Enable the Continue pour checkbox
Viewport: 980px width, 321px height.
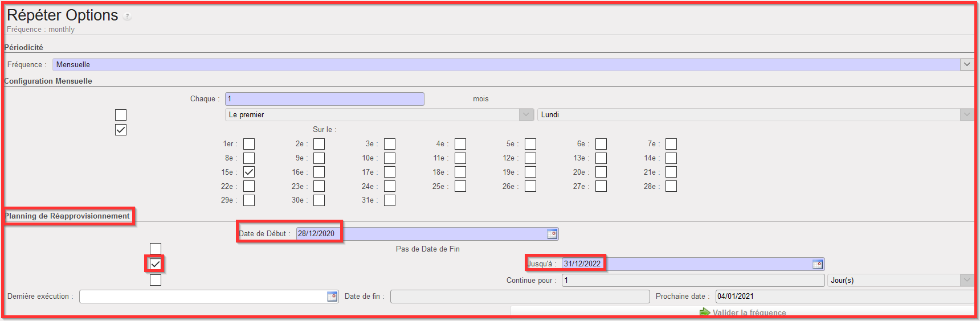pos(156,280)
